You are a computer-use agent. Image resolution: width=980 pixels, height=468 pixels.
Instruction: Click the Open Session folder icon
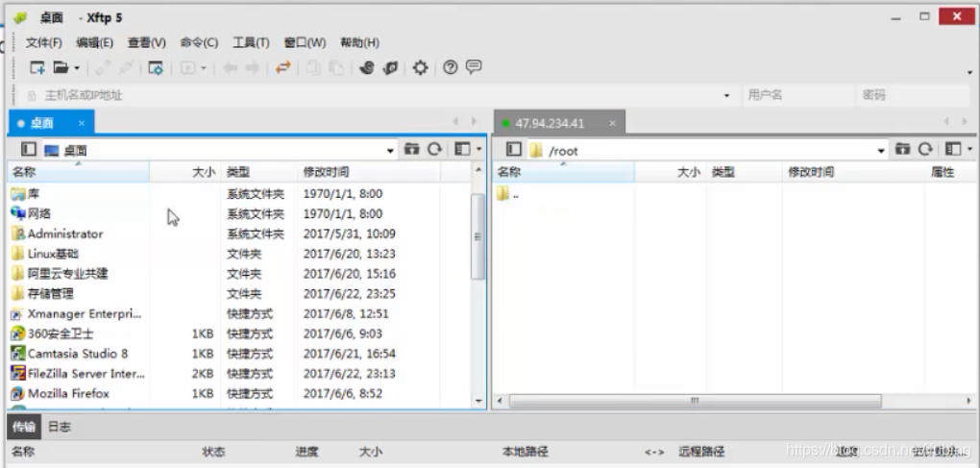coord(61,67)
